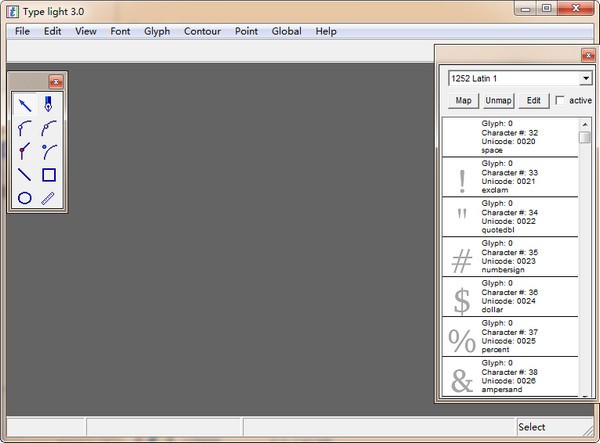The height and width of the screenshot is (443, 600).
Task: Click the Map button
Action: (463, 101)
